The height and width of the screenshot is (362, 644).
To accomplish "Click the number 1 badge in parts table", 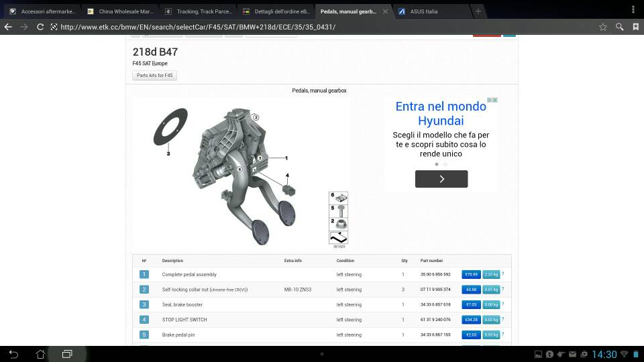I will 144,275.
